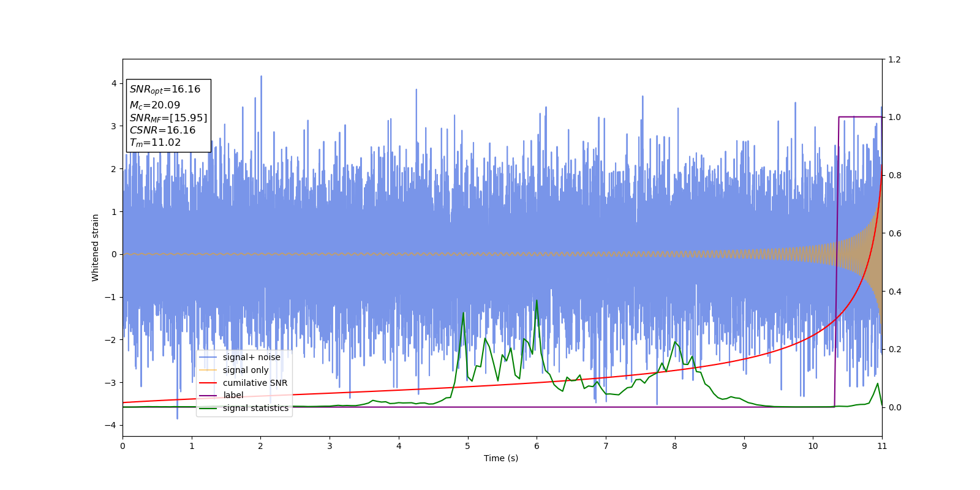Click the left y-axis tick label 3

coord(113,126)
